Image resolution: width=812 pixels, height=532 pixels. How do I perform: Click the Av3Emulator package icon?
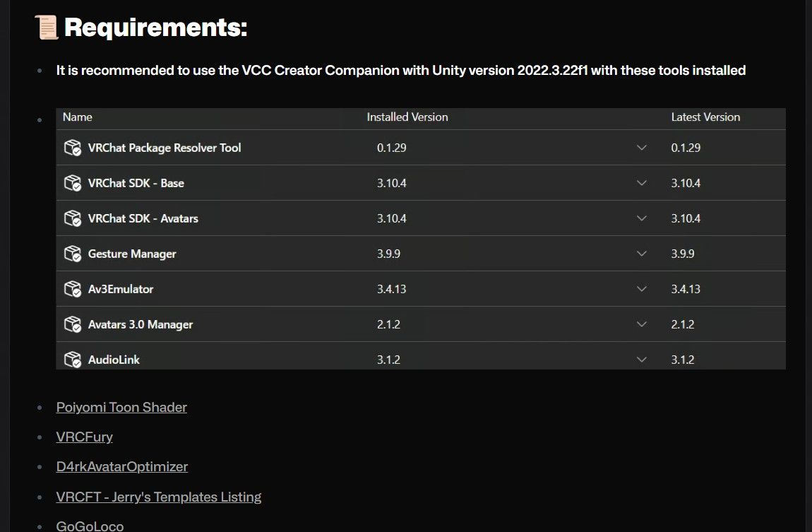point(73,288)
